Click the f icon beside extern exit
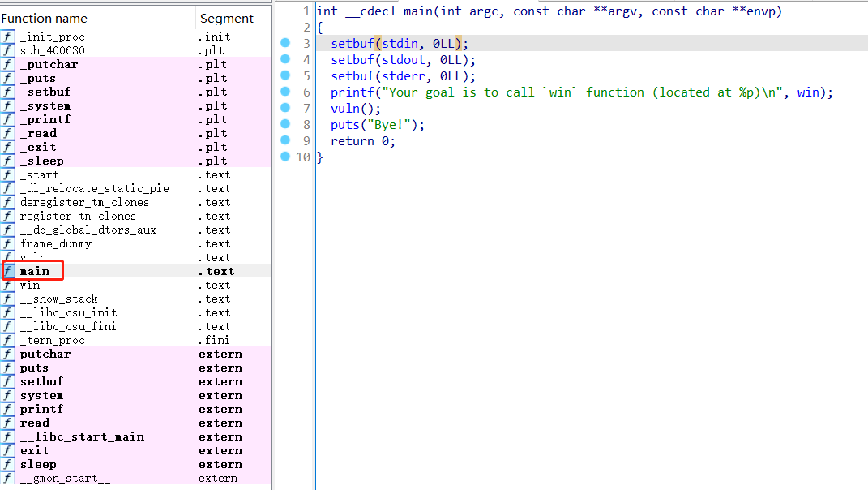 pyautogui.click(x=6, y=450)
